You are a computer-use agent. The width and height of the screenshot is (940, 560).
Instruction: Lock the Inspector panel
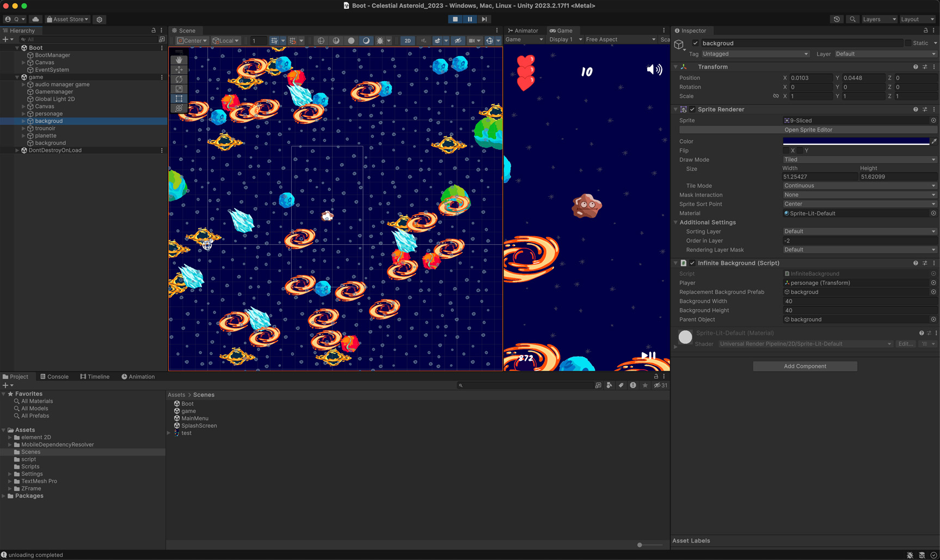(926, 30)
